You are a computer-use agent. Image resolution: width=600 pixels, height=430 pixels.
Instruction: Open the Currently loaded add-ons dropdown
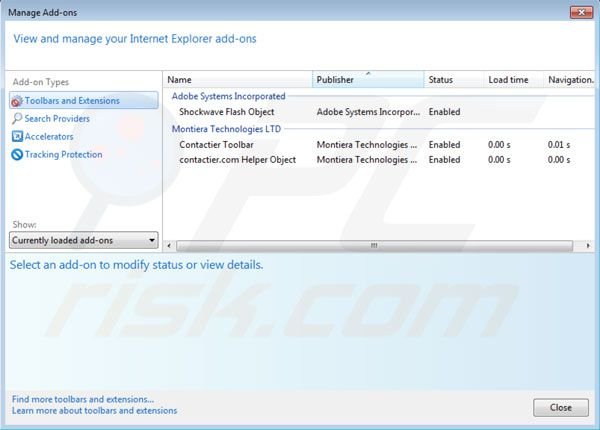pyautogui.click(x=84, y=240)
